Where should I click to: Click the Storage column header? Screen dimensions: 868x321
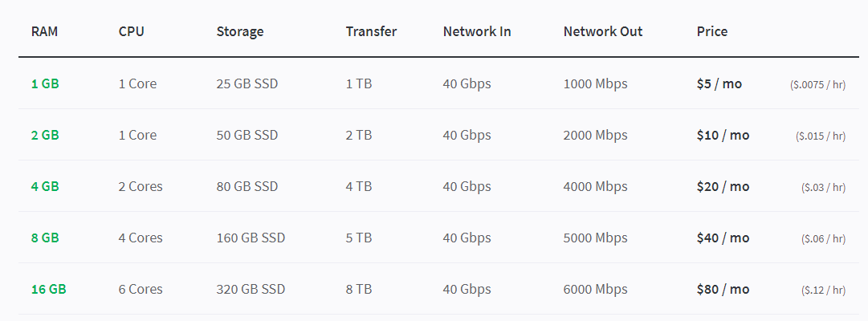[240, 32]
